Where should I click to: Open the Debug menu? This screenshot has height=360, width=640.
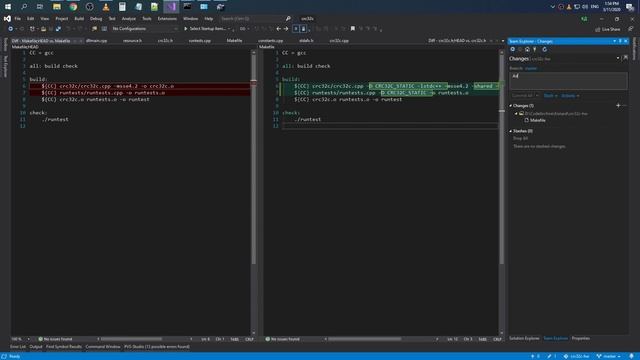[96, 18]
